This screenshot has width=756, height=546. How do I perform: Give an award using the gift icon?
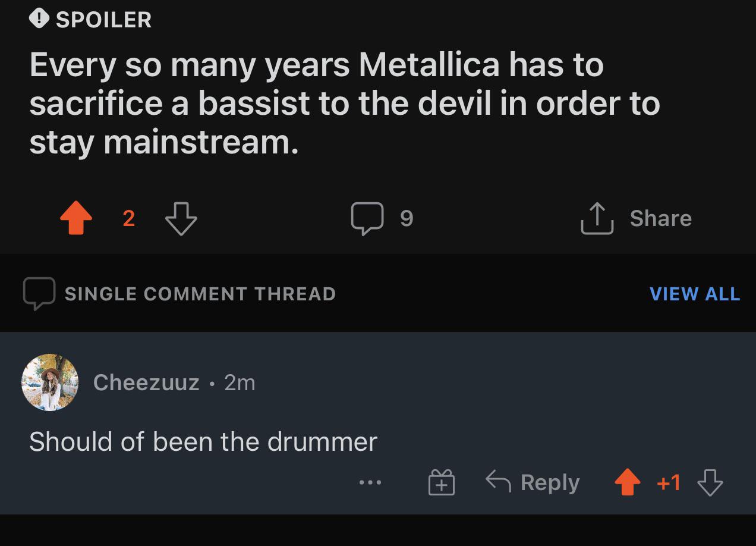pyautogui.click(x=440, y=482)
